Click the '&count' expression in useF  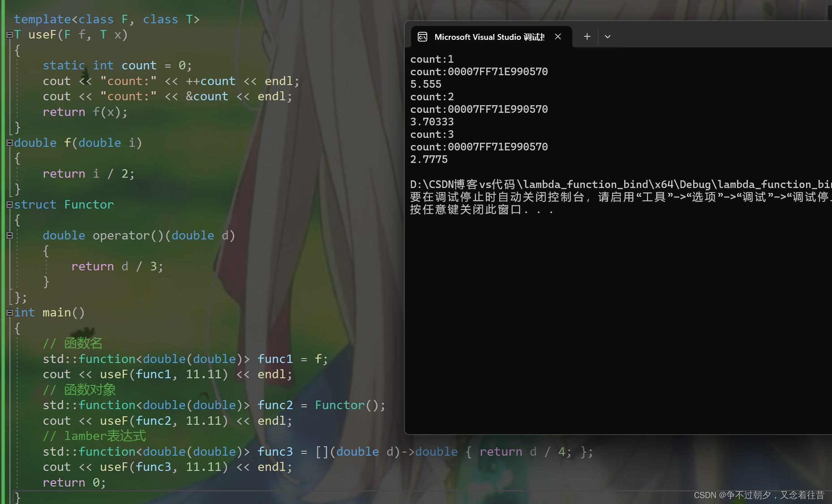point(207,96)
